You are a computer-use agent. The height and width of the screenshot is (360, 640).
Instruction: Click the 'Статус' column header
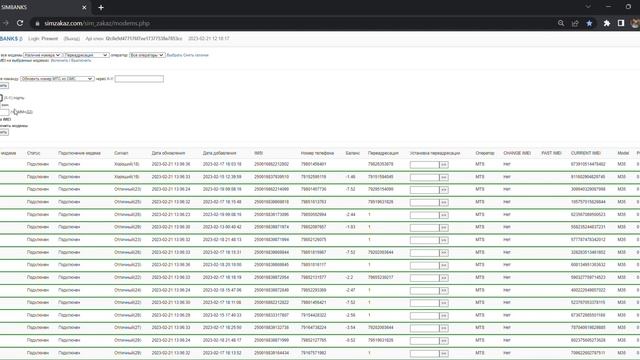[x=33, y=153]
